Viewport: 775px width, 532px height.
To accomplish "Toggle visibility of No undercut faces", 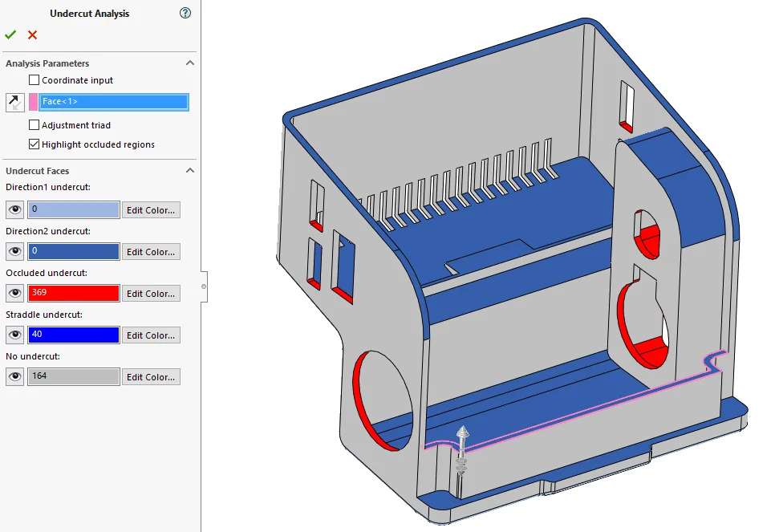I will (15, 377).
